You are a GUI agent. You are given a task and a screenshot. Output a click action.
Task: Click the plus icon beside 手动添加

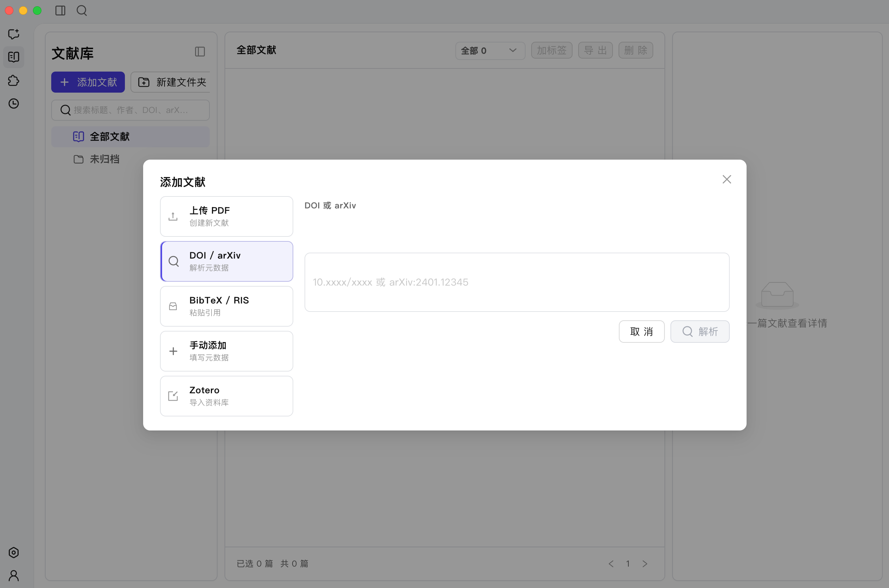point(173,351)
